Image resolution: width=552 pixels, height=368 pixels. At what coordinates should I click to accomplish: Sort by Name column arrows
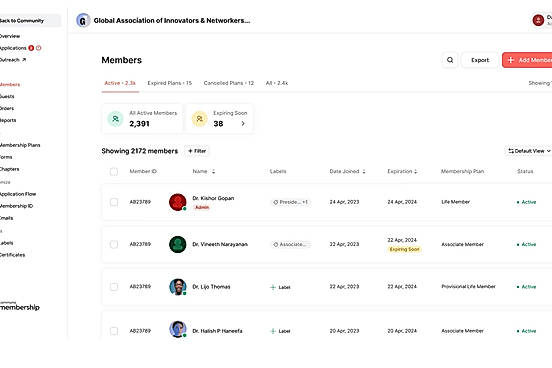pos(213,171)
